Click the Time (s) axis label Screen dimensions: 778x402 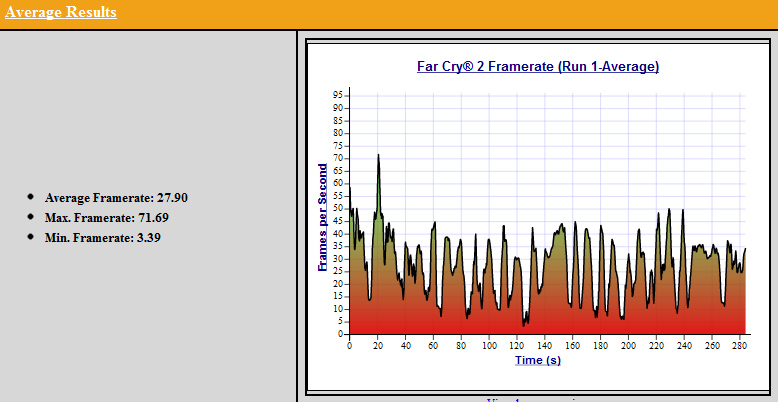pos(537,360)
